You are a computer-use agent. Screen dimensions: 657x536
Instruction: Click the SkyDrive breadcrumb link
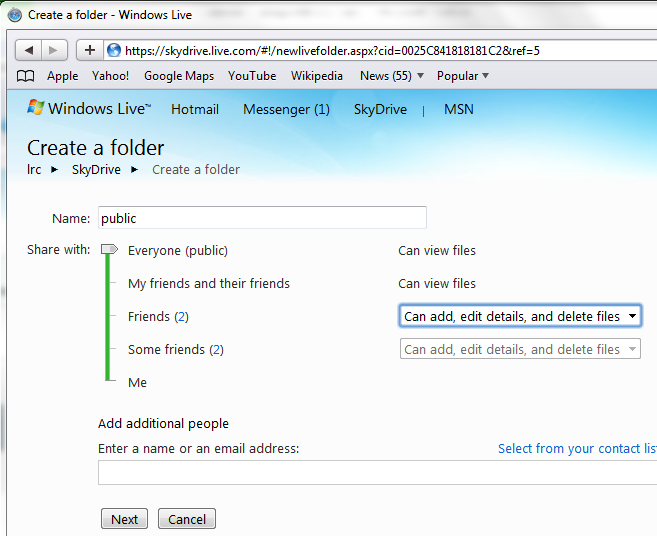pos(96,170)
